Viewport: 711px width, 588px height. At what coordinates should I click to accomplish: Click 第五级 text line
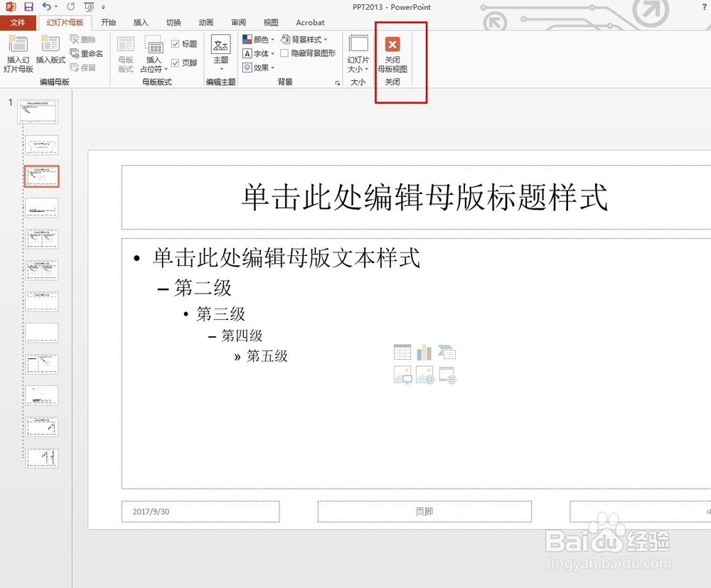coord(267,356)
